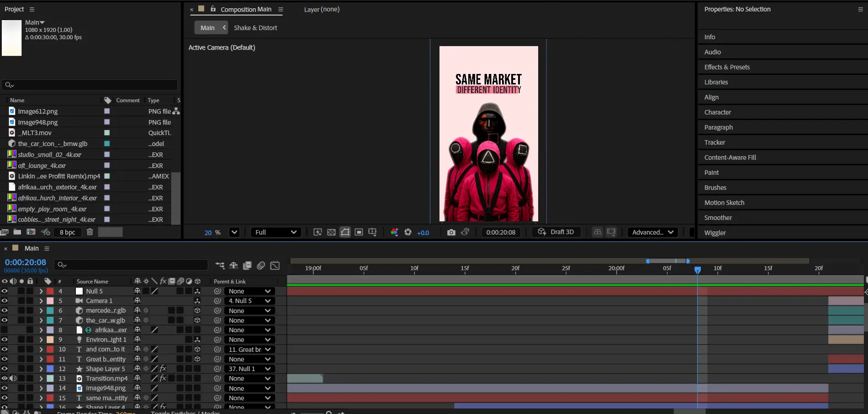
Task: Open parent dropdown for Shape Layer 5
Action: (249, 369)
